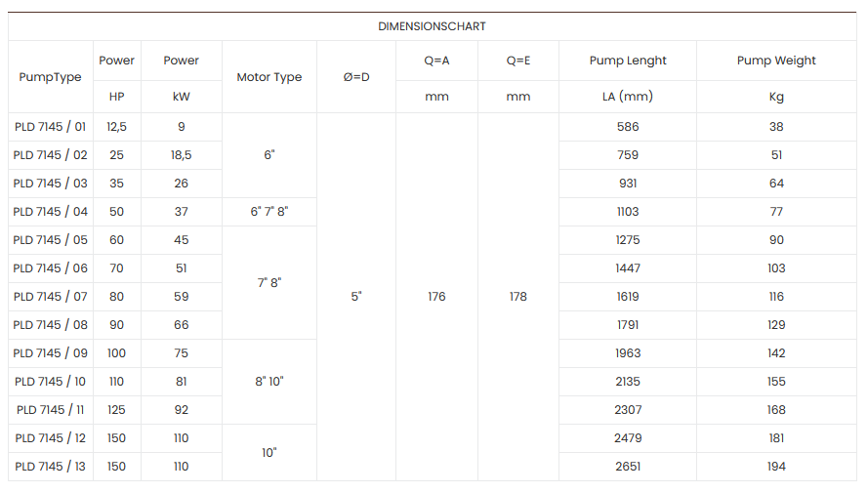Click the PLD 7145 / 07 pump type
The height and width of the screenshot is (493, 868).
[x=51, y=297]
